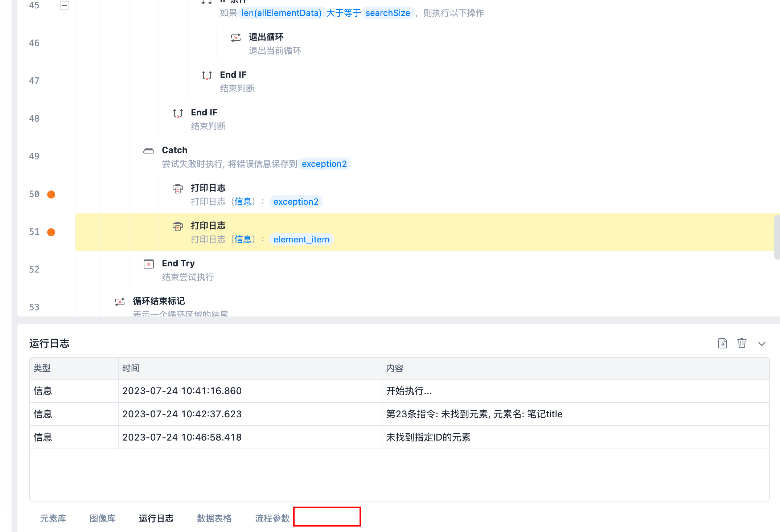
Task: Collapse run log panel with chevron
Action: click(761, 344)
